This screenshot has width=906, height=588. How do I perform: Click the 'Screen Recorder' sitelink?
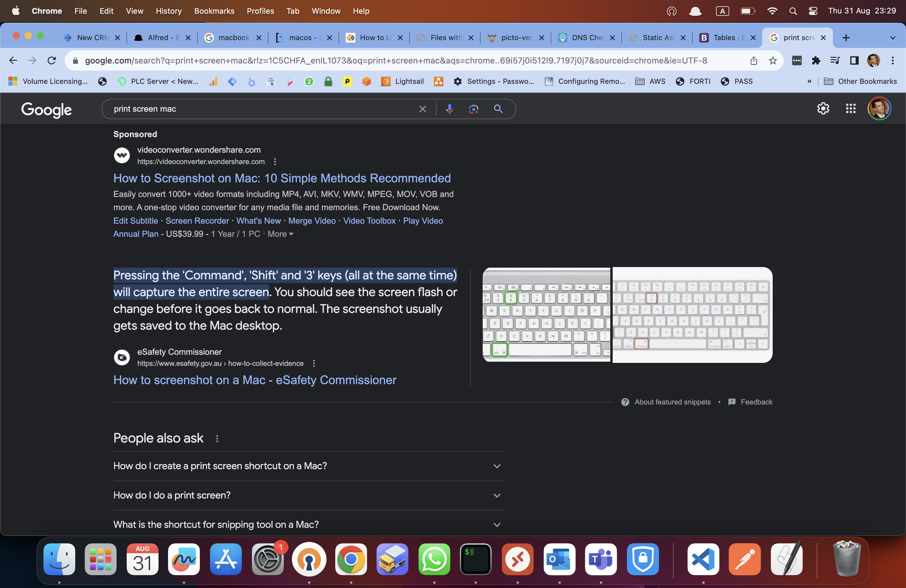click(197, 221)
